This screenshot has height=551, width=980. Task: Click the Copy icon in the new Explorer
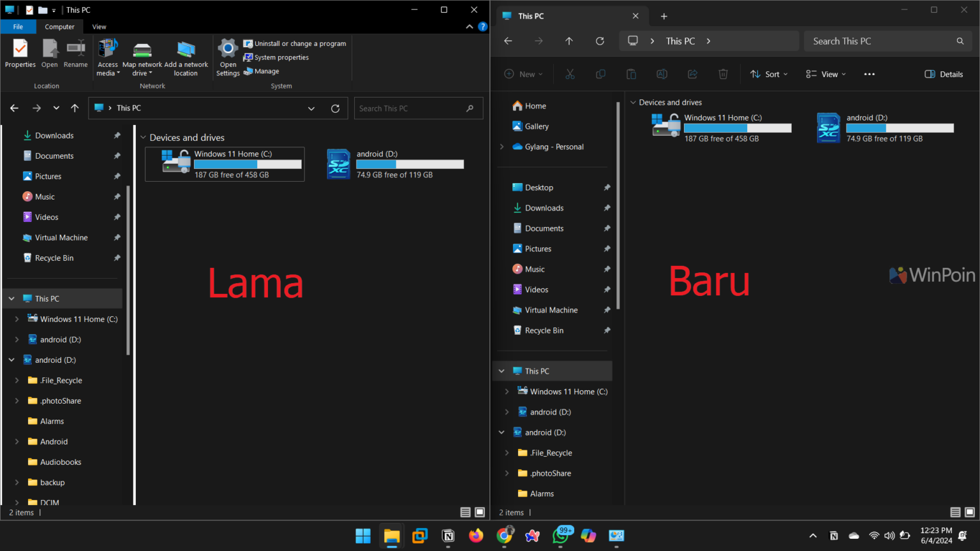[600, 74]
